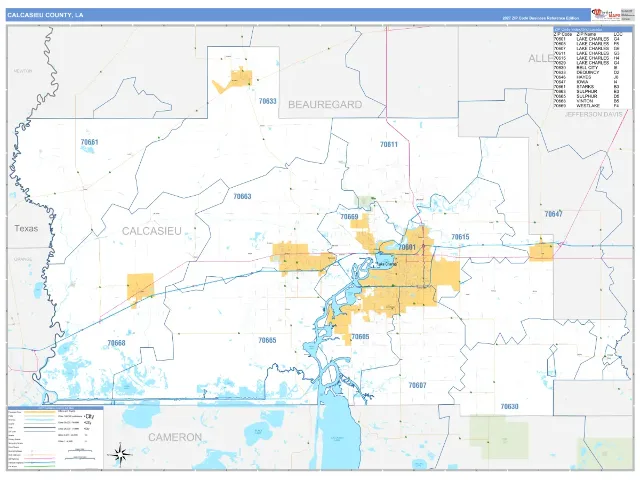
Task: Click the ZIP index table header bar
Action: coord(593,30)
